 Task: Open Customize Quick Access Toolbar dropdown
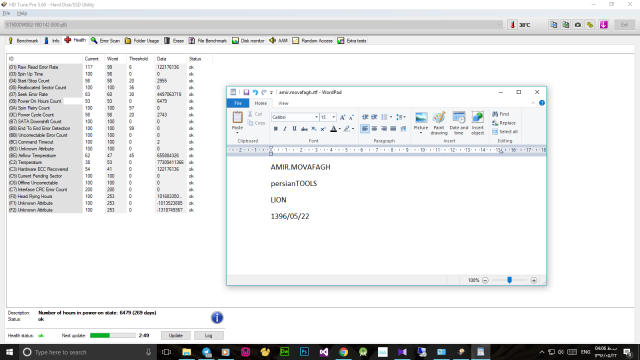(x=271, y=93)
